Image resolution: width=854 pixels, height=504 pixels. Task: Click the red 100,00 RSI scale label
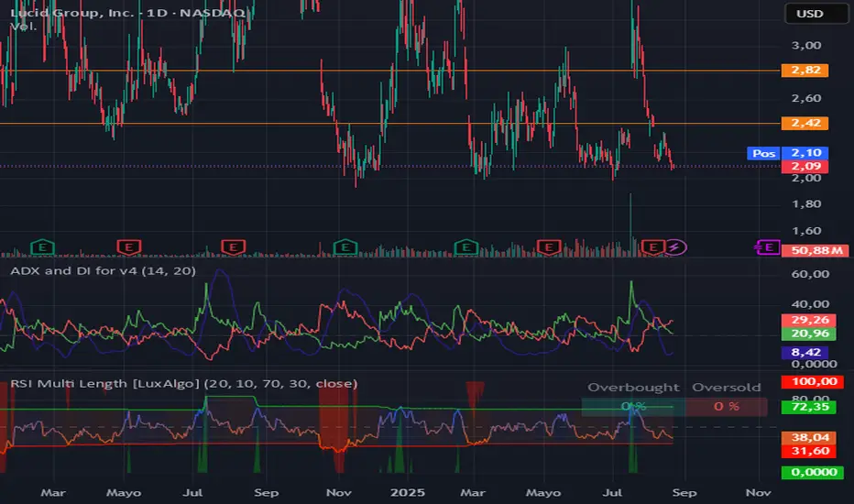[x=813, y=381]
